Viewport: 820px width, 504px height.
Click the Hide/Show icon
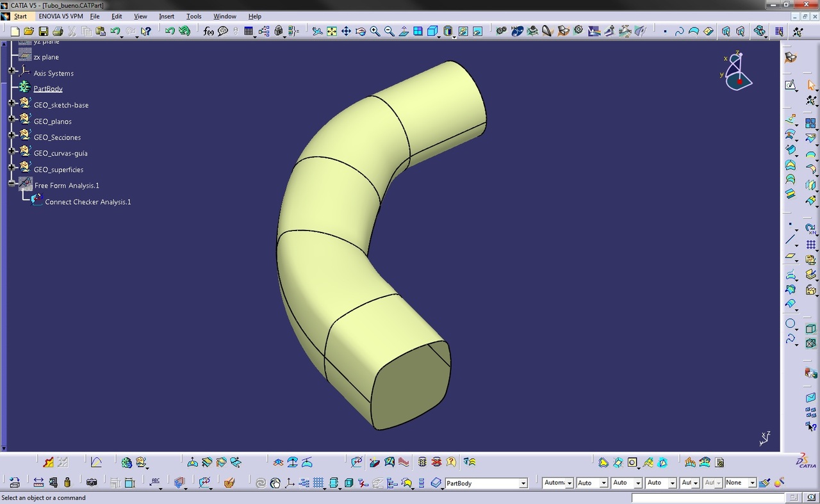pyautogui.click(x=463, y=31)
